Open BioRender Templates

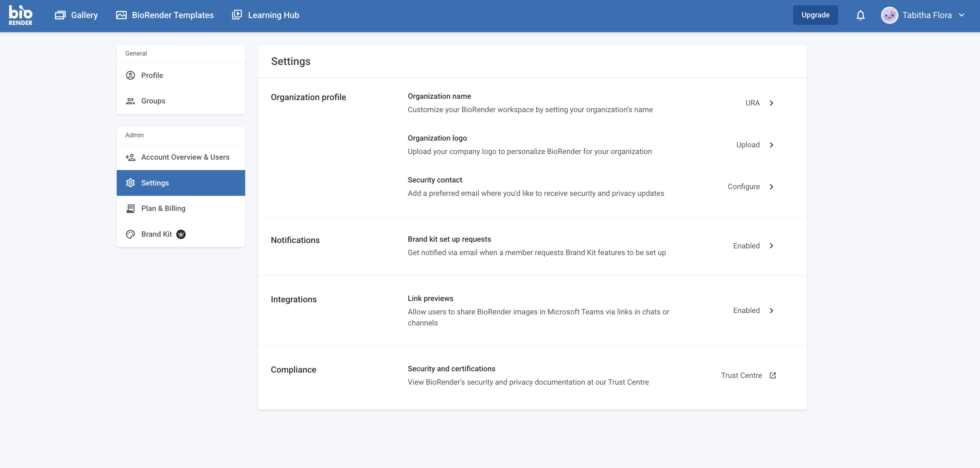(165, 15)
